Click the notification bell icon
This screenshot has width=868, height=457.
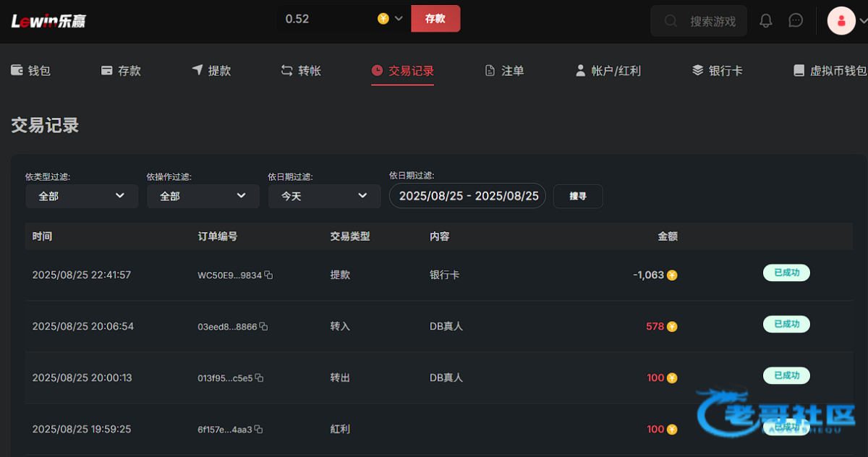pyautogui.click(x=765, y=21)
